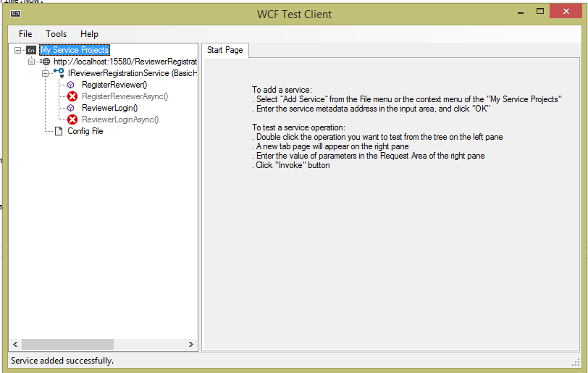This screenshot has height=373, width=588.
Task: Click the 'To add a service:' heading text
Action: click(x=282, y=90)
